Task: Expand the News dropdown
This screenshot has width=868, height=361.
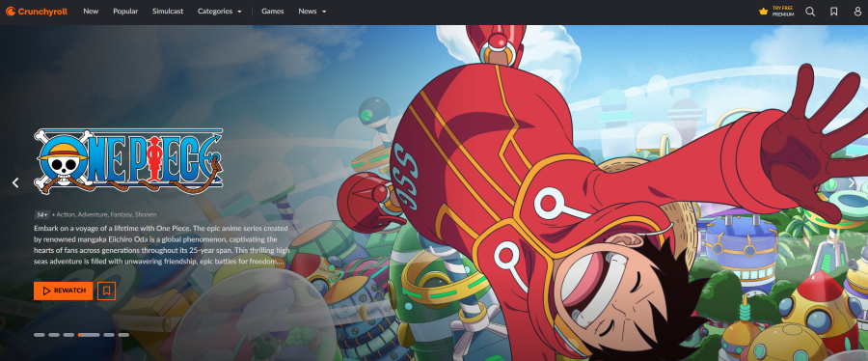Action: [x=312, y=11]
